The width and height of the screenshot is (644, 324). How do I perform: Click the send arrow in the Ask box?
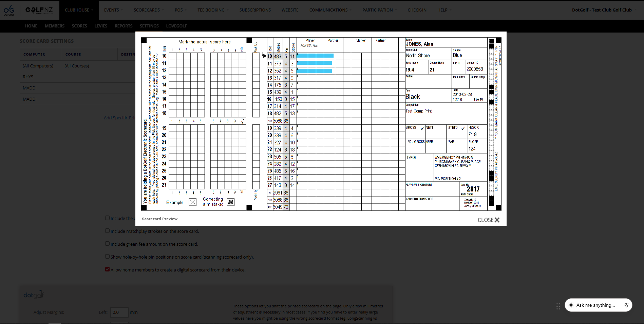(x=626, y=305)
